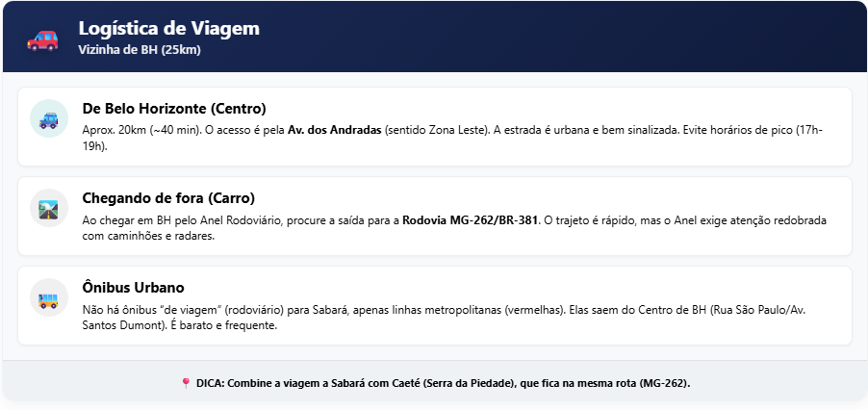Click the red car icon in header
868x410 pixels.
click(x=42, y=38)
